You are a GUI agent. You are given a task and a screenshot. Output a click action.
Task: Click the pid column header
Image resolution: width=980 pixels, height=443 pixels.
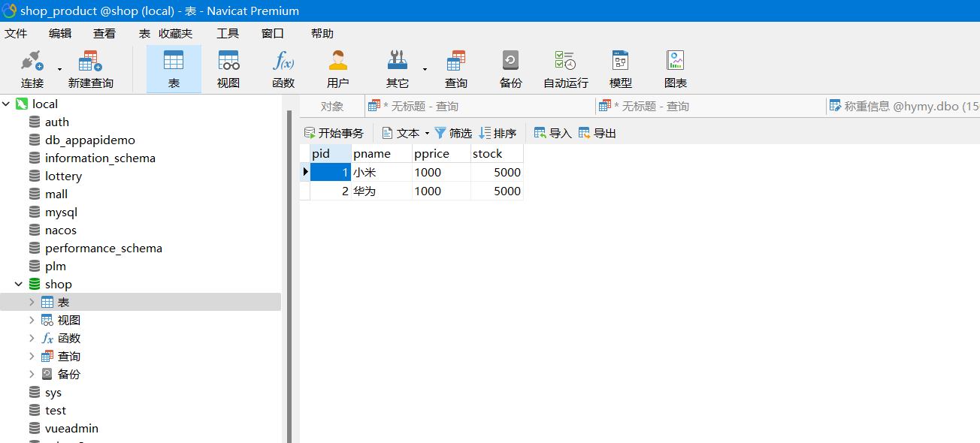(x=331, y=153)
